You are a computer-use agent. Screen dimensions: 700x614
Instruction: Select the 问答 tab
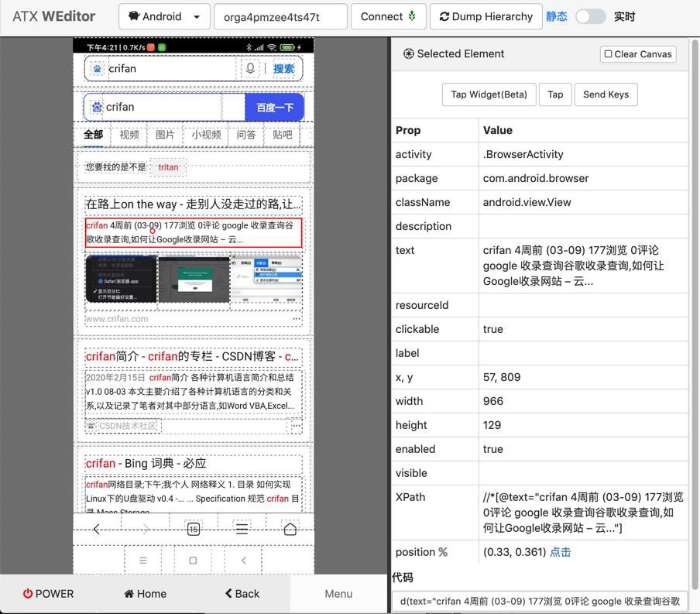click(x=246, y=135)
